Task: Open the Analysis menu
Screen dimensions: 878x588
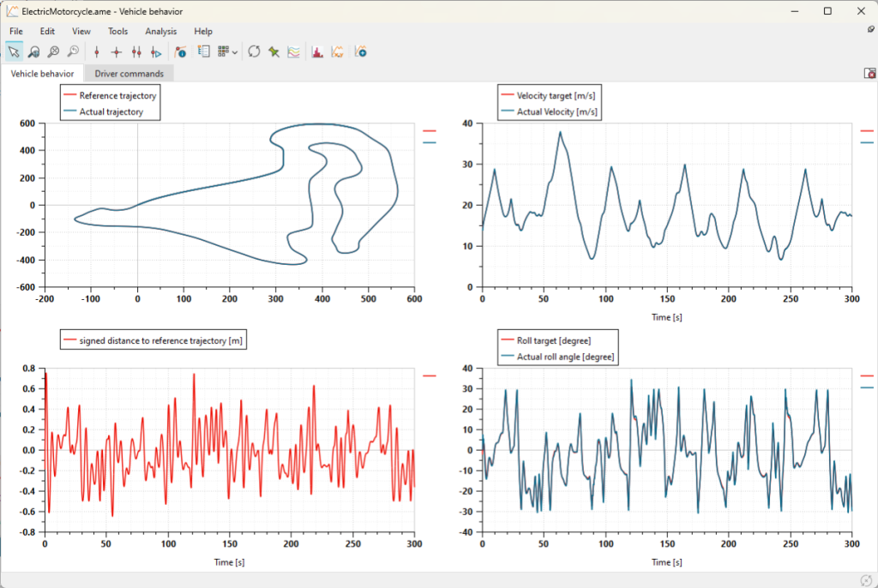Action: [160, 32]
